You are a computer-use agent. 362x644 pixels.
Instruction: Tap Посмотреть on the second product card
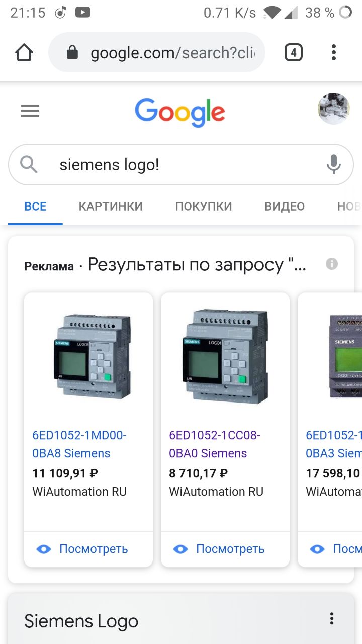point(219,549)
